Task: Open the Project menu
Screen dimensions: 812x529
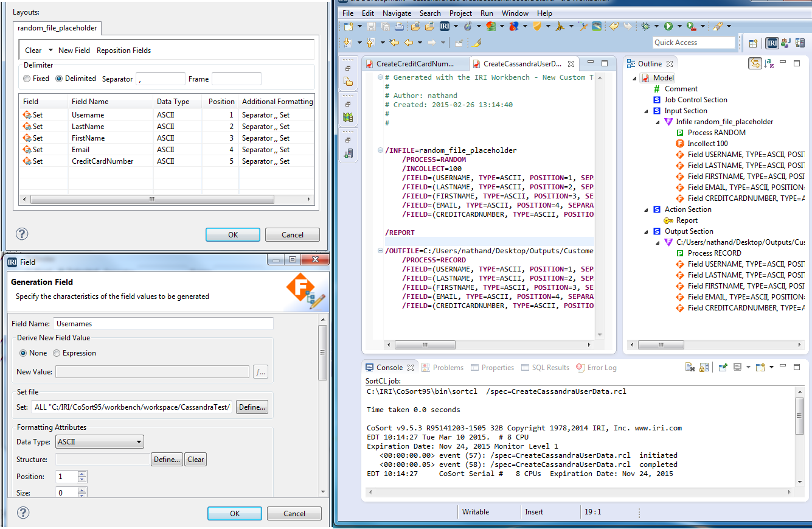Action: click(460, 13)
